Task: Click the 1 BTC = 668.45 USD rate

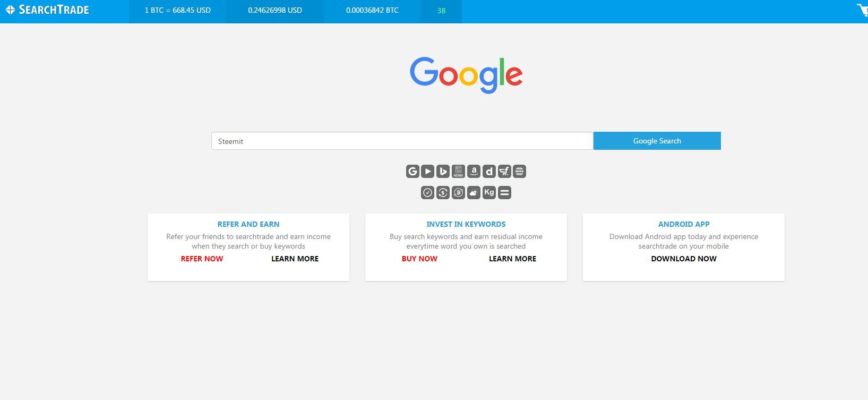Action: (x=178, y=10)
